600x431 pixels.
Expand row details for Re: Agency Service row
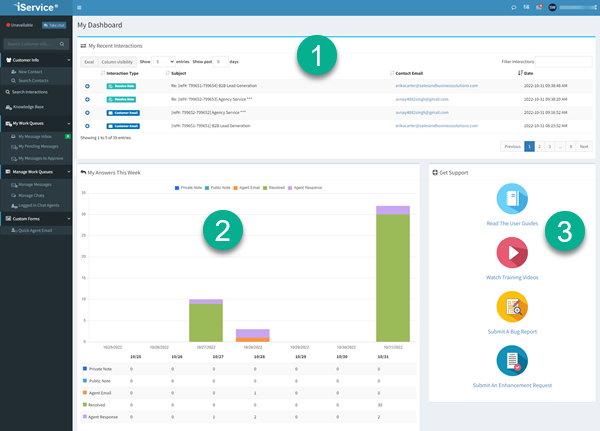click(x=87, y=100)
